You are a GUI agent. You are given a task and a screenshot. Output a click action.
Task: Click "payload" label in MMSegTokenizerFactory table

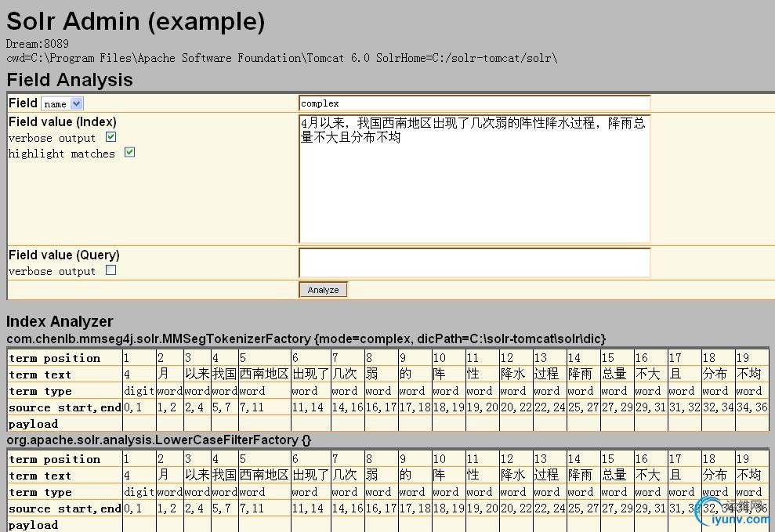coord(33,424)
